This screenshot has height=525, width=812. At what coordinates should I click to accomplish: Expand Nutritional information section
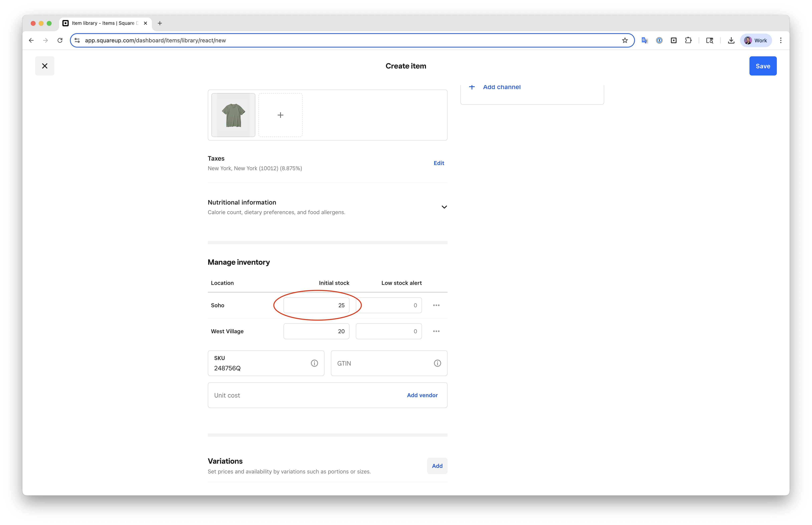(444, 207)
